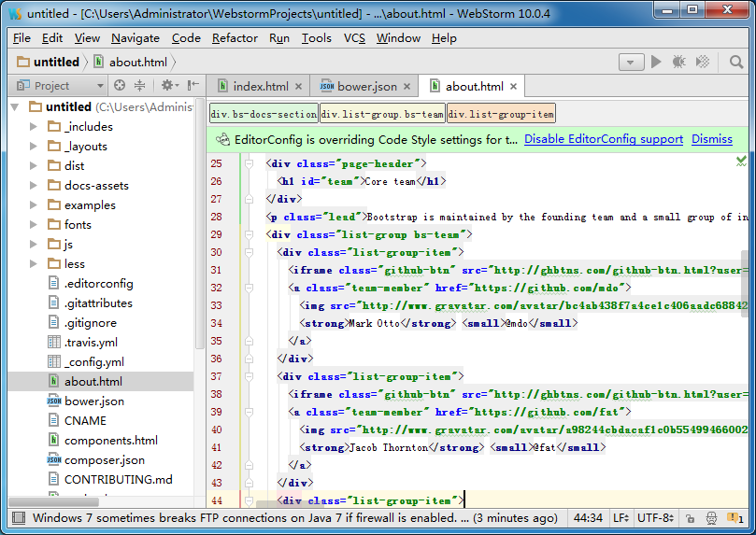This screenshot has height=535, width=756.
Task: Dismiss the EditorConfig notification
Action: tap(711, 139)
